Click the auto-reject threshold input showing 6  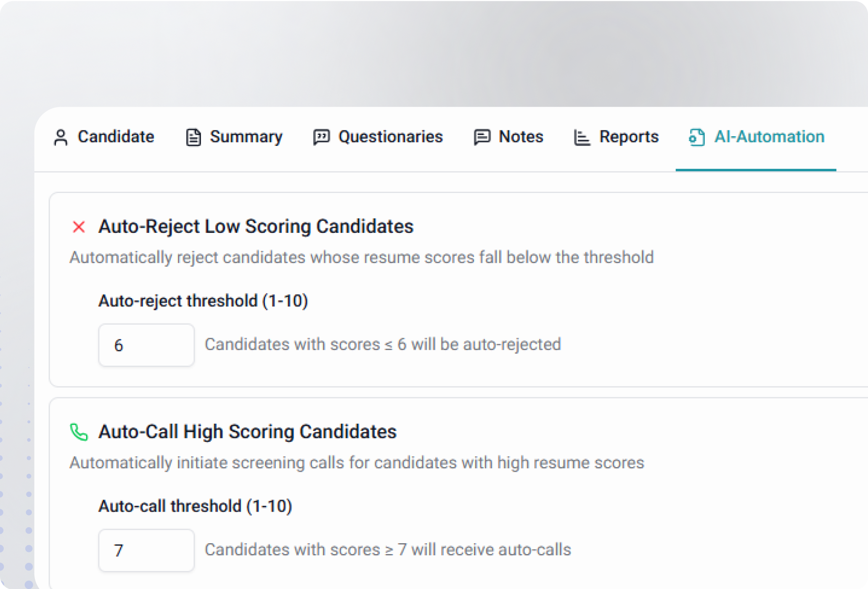(146, 345)
